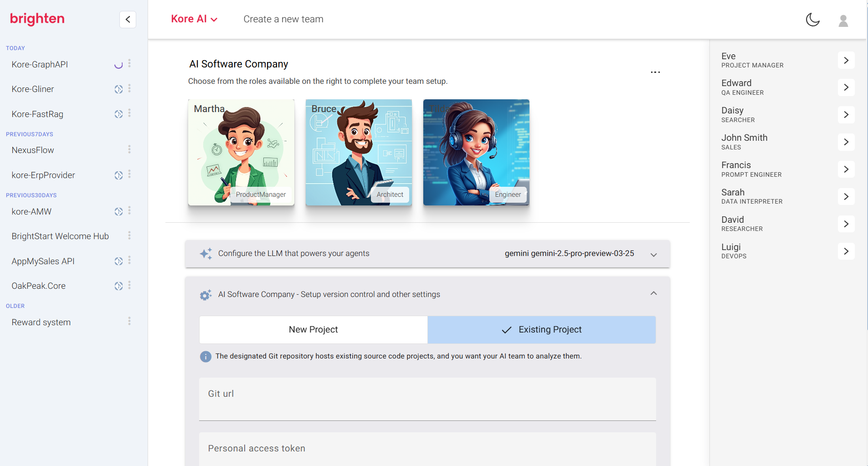The width and height of the screenshot is (868, 466).
Task: Open the Kore AI workspace dropdown
Action: (194, 19)
